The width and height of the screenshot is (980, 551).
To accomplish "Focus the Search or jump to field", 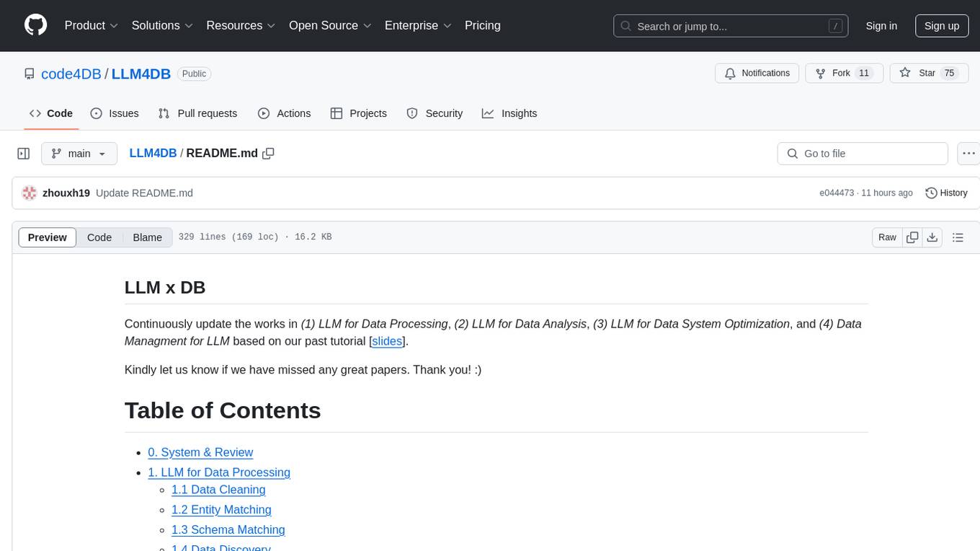I will 729,26.
